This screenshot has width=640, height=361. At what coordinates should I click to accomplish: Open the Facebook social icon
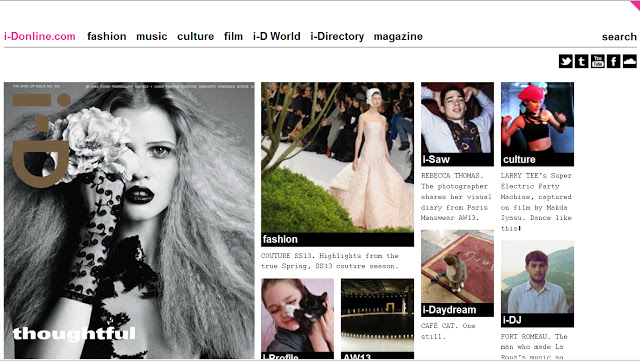pyautogui.click(x=613, y=61)
